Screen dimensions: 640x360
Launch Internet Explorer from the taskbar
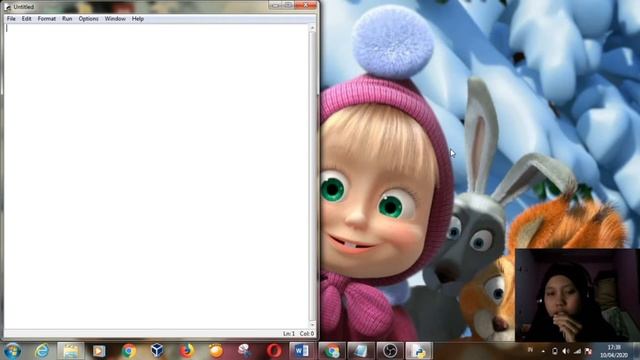42,351
